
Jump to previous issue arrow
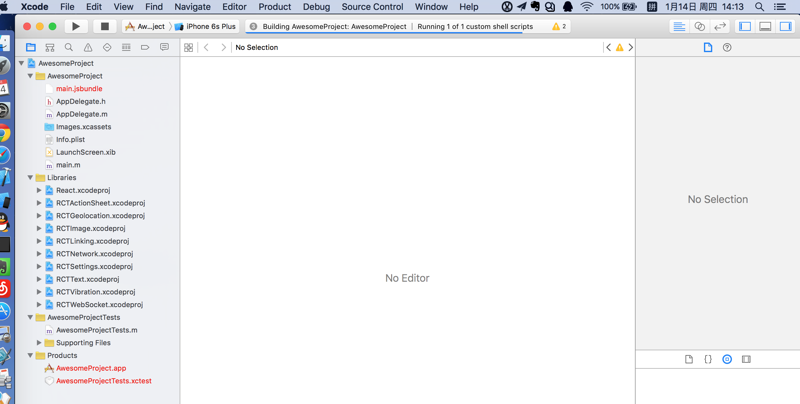pos(608,47)
